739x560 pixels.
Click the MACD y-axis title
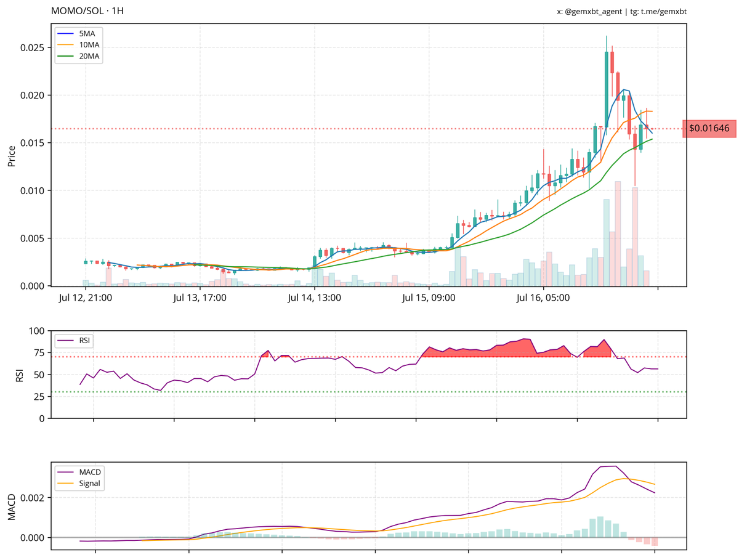point(11,507)
